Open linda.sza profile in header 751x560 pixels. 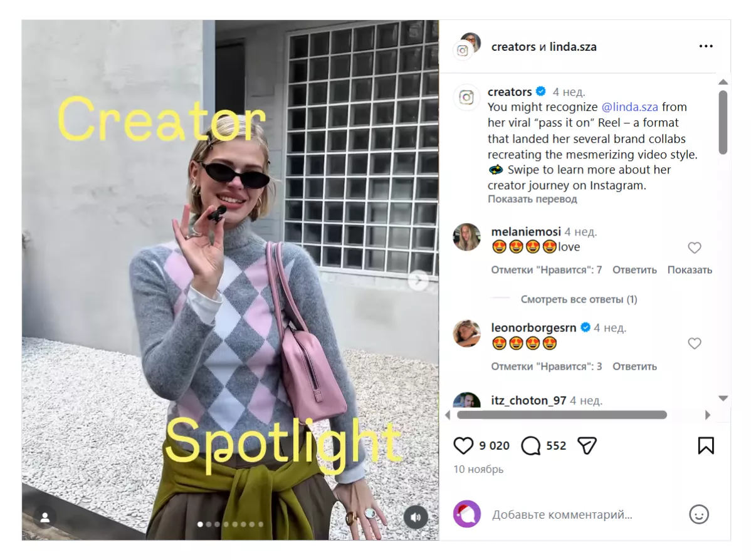coord(573,46)
